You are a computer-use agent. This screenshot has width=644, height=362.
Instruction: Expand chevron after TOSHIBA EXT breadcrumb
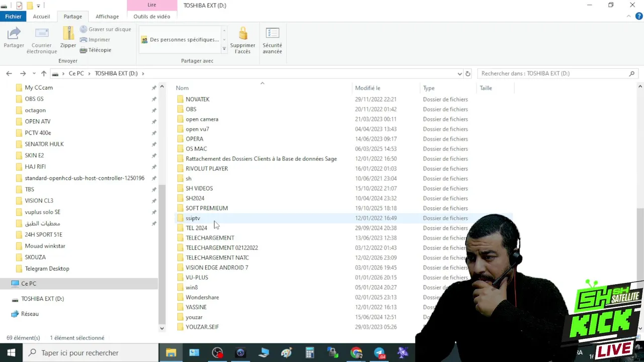[x=143, y=73]
